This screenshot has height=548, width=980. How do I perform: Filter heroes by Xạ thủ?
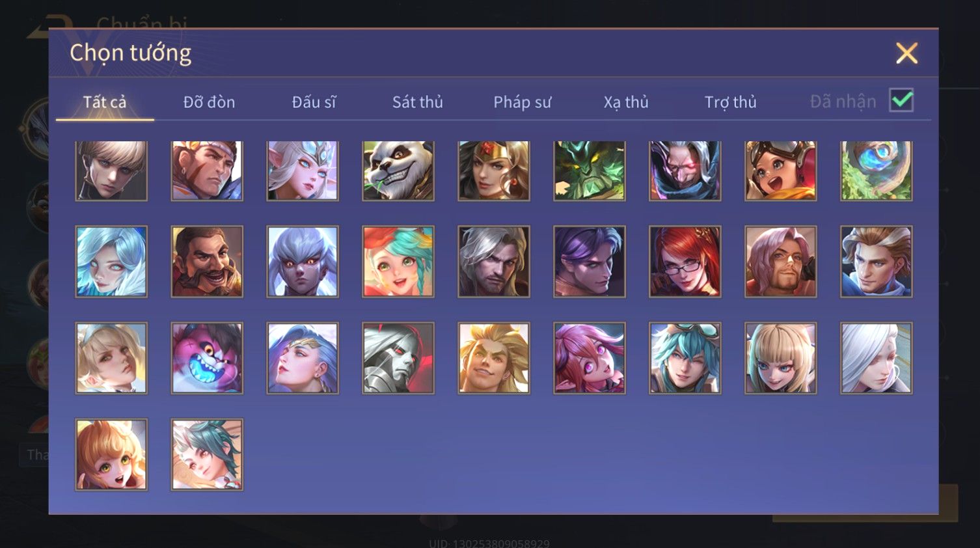626,102
